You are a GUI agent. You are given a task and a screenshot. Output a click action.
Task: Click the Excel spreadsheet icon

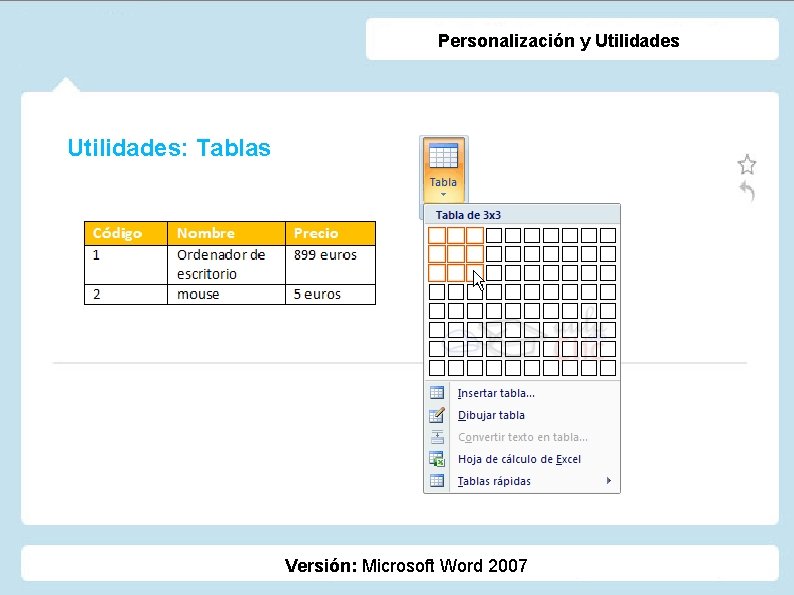437,459
